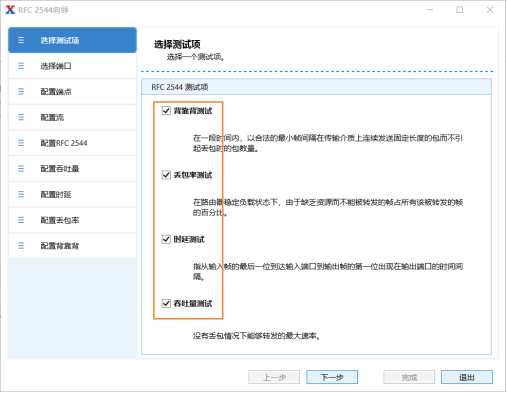Open the 选择测试项 wizard step
The width and height of the screenshot is (507, 393).
[72, 40]
